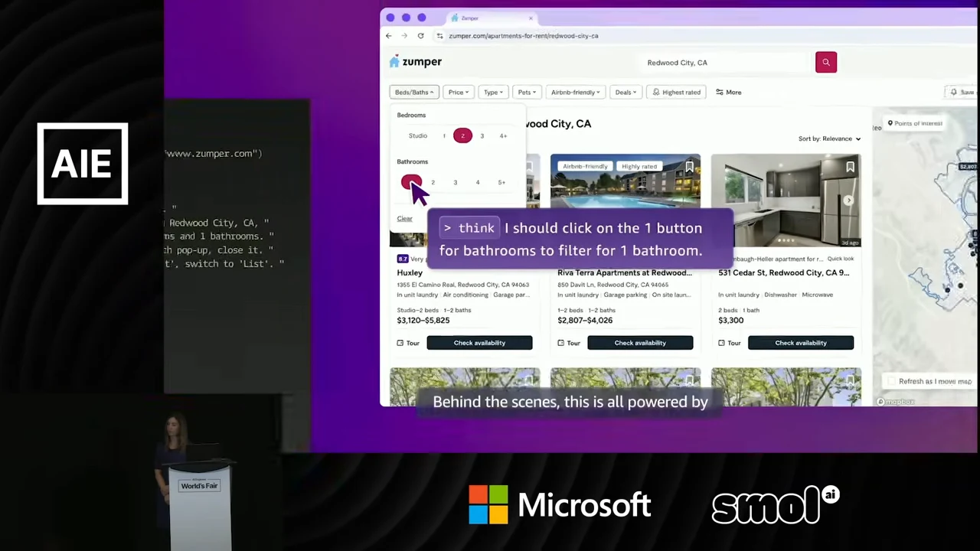Click the 1355 El Camino Real address text
Viewport: 980px width, 551px height.
462,285
